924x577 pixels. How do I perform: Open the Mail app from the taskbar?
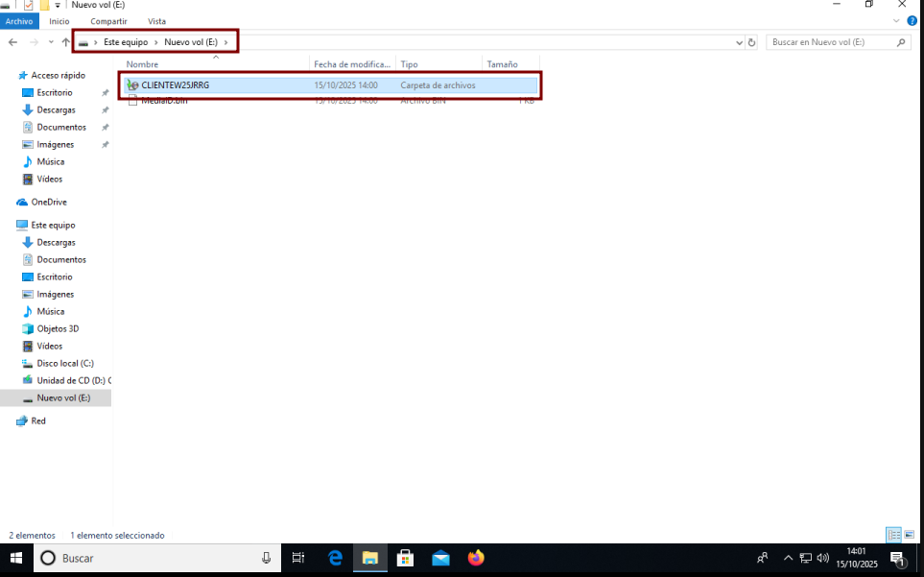[x=440, y=558]
